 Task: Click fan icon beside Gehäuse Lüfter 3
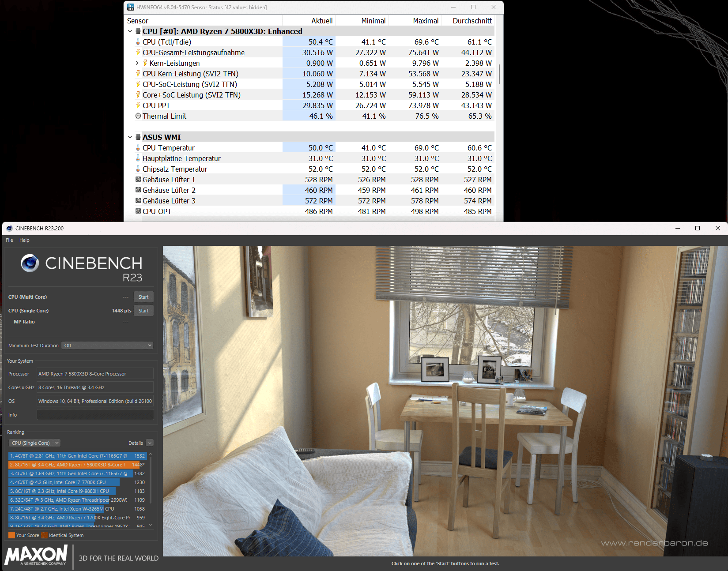[x=138, y=201]
